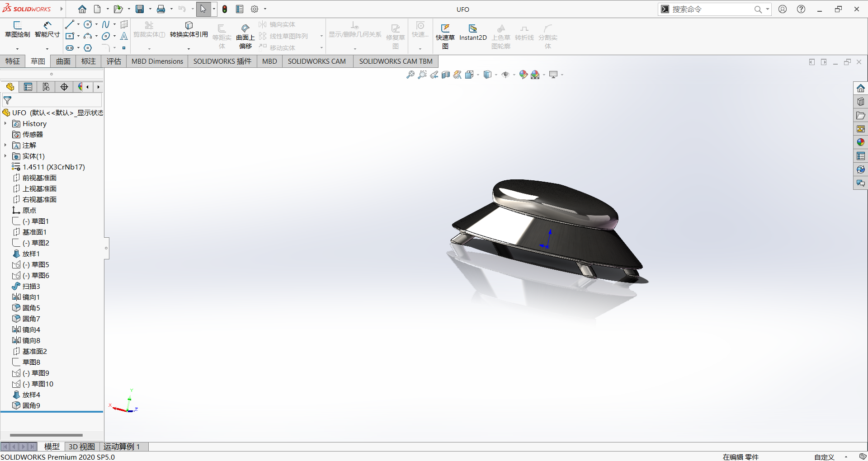
Task: Select the 智能尺寸 Smart Dimension tool
Action: tap(47, 31)
